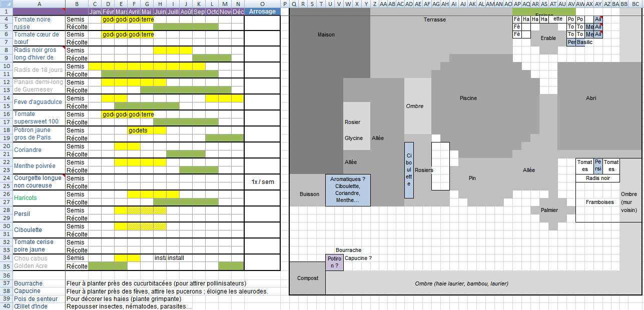
Task: Select row 24 header
Action: (x=6, y=178)
